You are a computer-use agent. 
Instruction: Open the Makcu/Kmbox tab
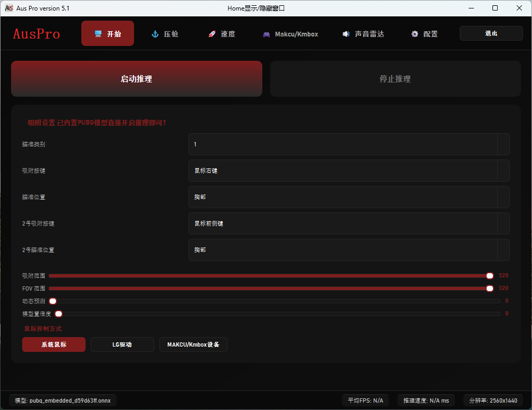290,34
